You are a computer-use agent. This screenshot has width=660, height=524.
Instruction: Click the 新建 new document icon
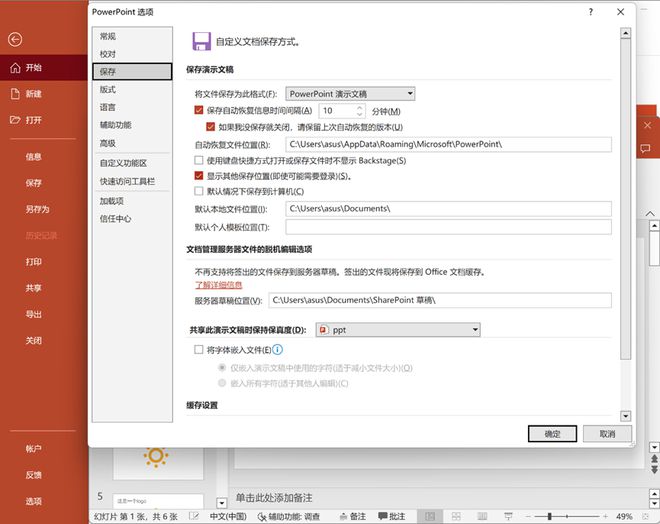[15, 94]
